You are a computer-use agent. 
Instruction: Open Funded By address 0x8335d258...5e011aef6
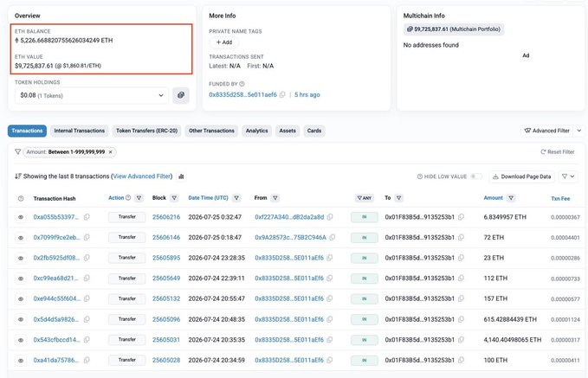[x=243, y=95]
